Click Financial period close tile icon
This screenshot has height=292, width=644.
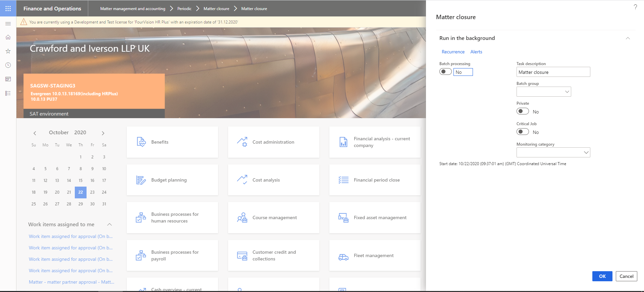point(343,180)
